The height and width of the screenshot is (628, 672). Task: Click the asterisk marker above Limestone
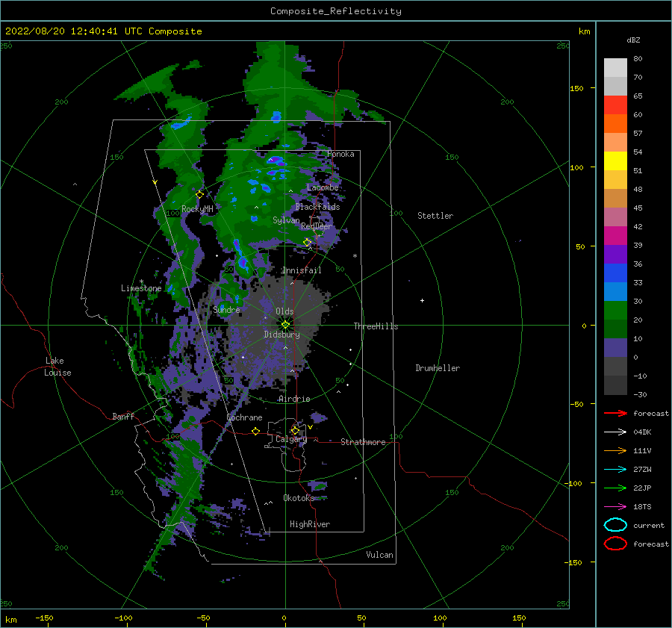pos(141,282)
